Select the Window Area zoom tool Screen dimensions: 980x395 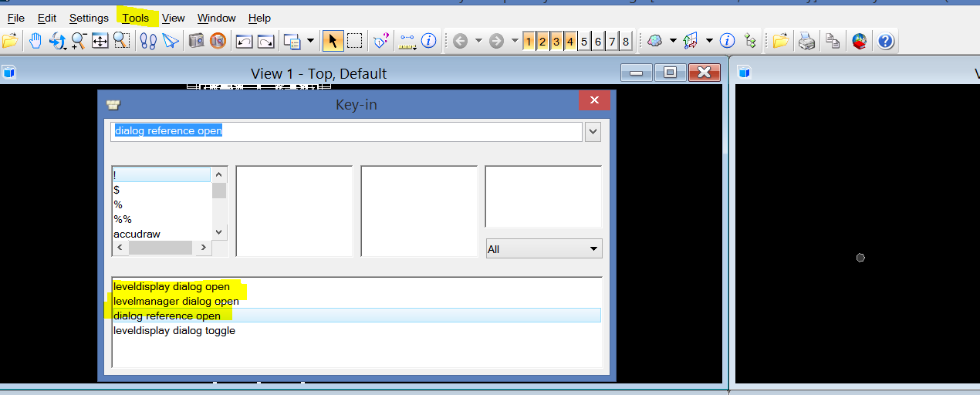pyautogui.click(x=121, y=41)
